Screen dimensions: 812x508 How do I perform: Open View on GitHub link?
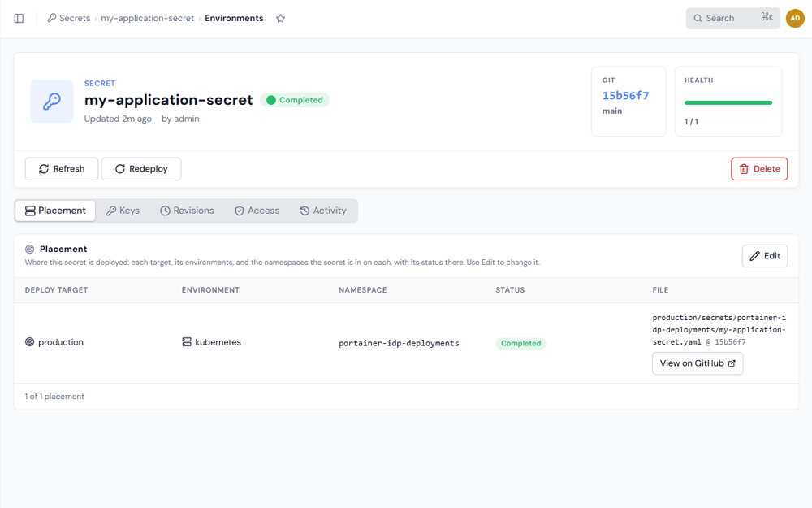tap(698, 363)
